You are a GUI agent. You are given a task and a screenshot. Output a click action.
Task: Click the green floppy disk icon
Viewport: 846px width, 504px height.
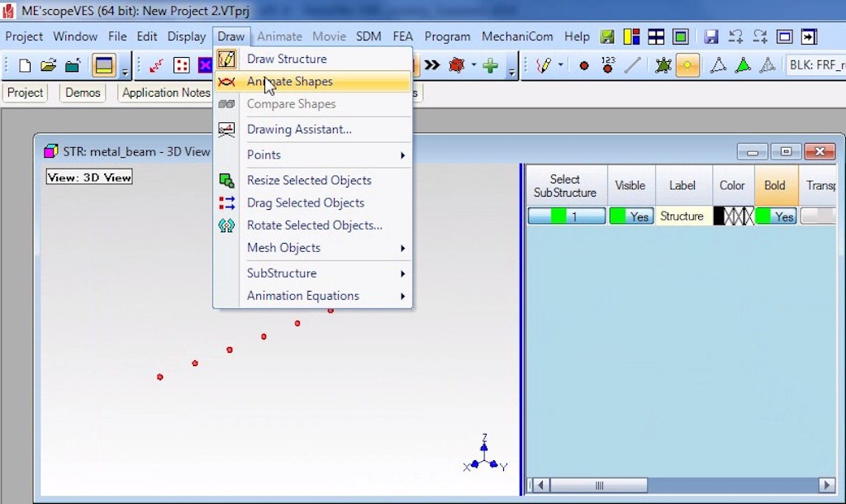coord(607,36)
